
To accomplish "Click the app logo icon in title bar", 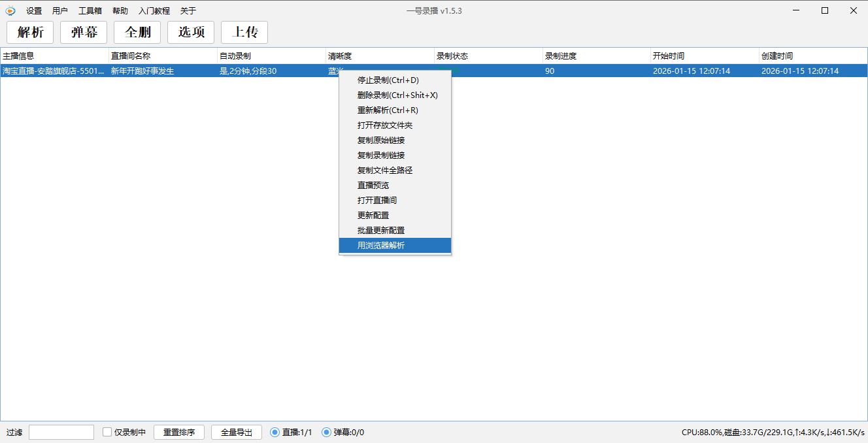I will (x=10, y=10).
